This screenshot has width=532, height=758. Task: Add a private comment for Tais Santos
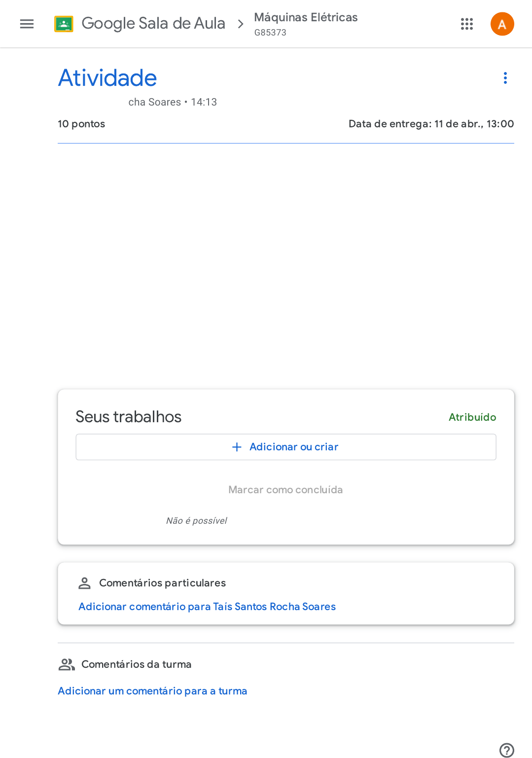click(207, 607)
